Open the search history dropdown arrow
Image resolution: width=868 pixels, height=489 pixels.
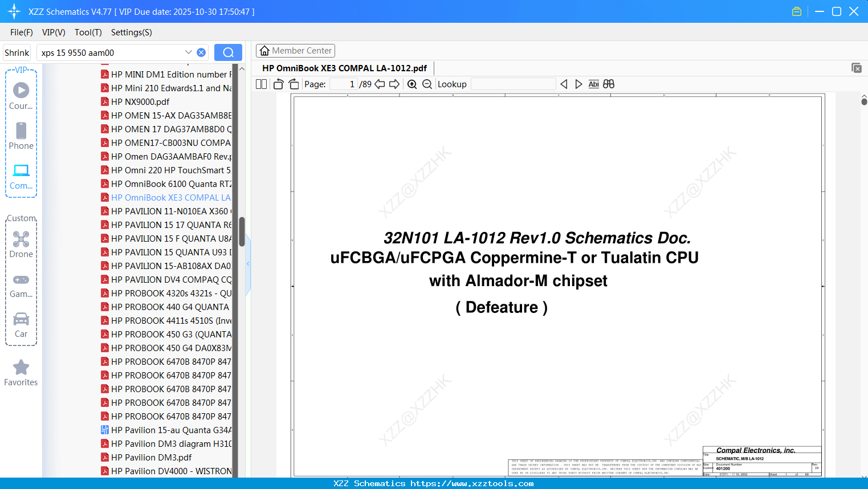point(189,52)
